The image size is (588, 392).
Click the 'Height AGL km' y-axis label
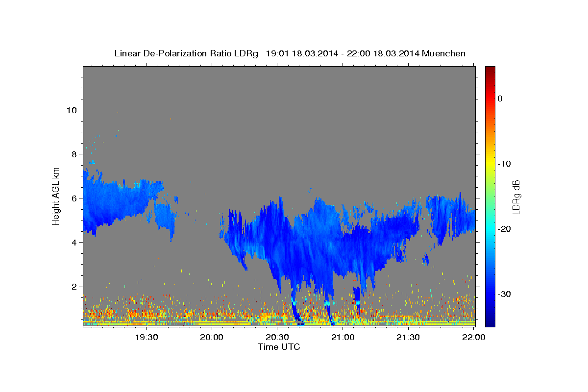pyautogui.click(x=56, y=196)
